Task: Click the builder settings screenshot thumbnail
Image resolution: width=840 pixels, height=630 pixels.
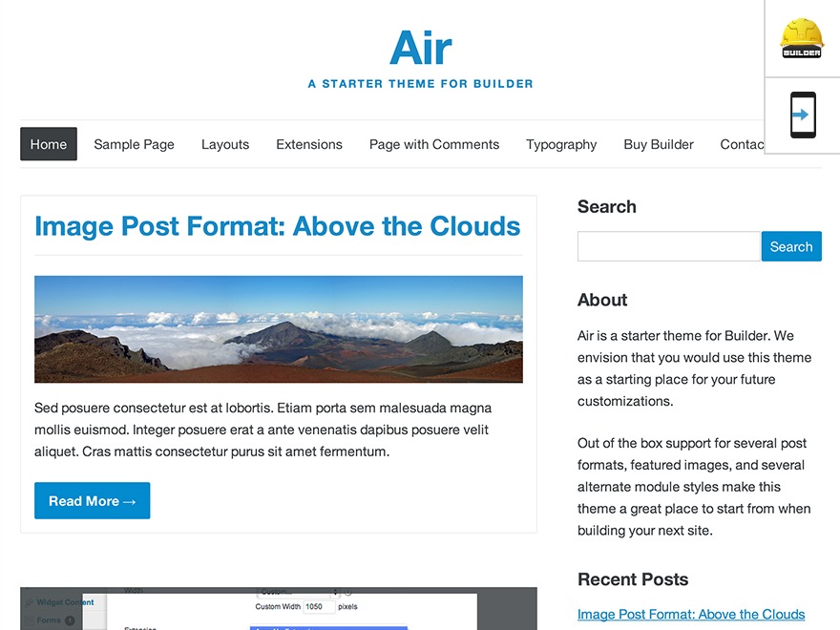Action: click(279, 609)
